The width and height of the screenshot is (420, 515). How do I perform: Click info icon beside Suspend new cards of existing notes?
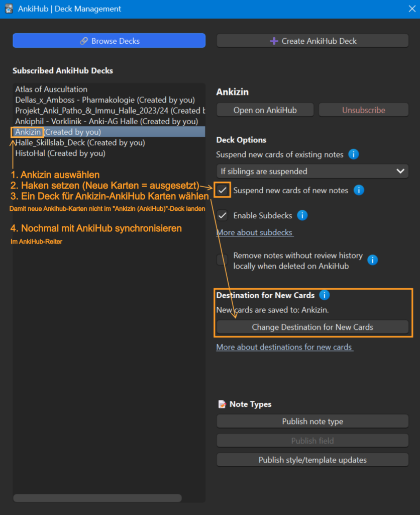point(353,154)
